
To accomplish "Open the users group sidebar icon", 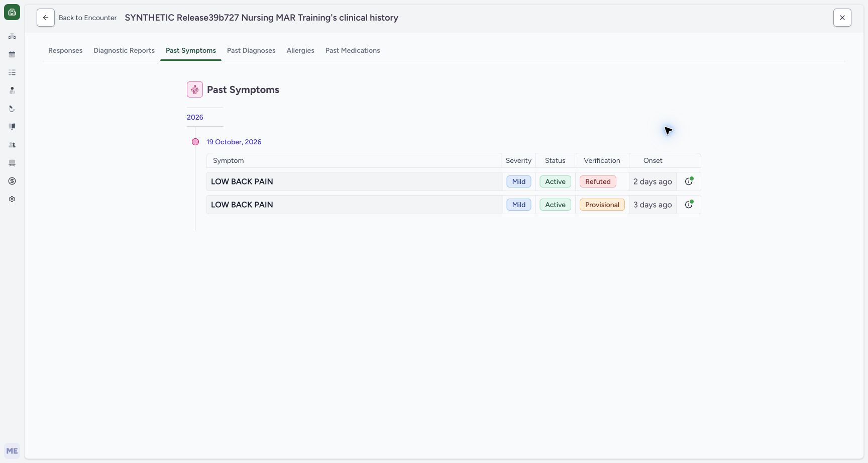I will [12, 145].
